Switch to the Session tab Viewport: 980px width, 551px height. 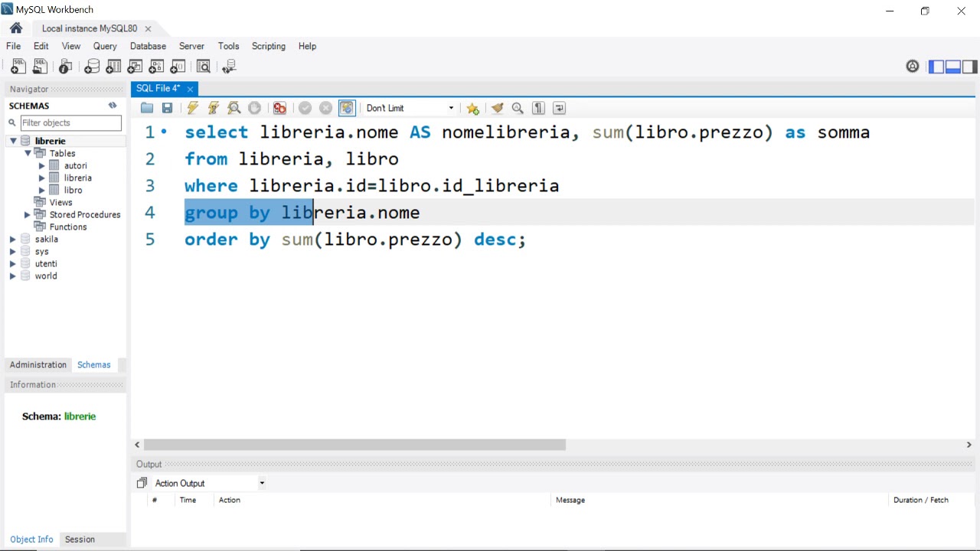(x=80, y=540)
